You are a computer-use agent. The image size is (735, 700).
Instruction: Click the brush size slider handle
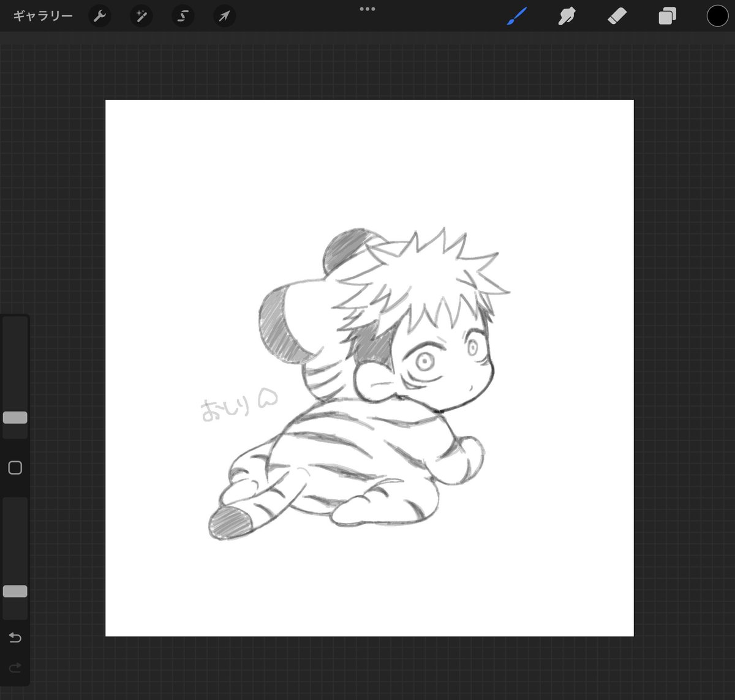(x=15, y=418)
